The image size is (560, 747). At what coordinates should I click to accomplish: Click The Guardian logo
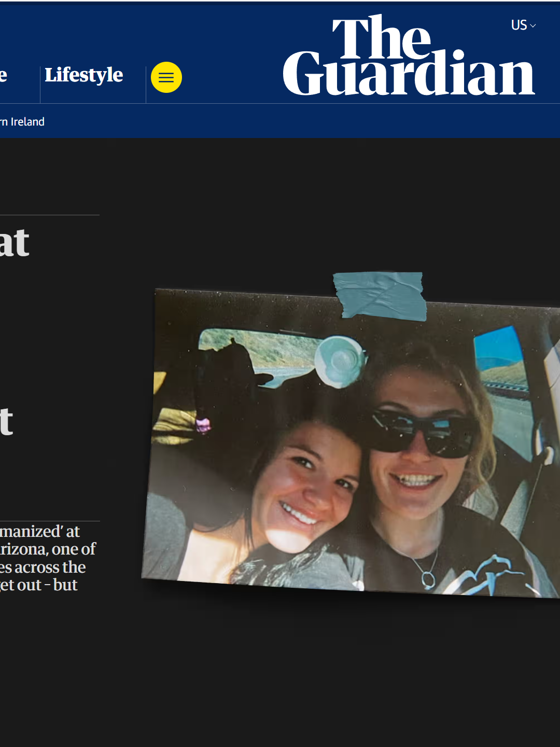pos(408,56)
